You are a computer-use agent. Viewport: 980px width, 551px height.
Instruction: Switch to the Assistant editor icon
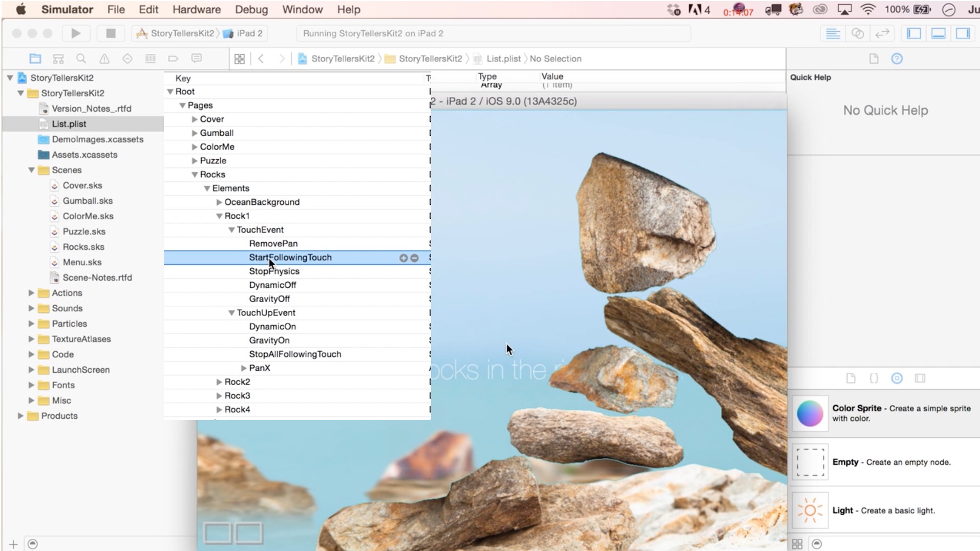(x=858, y=34)
